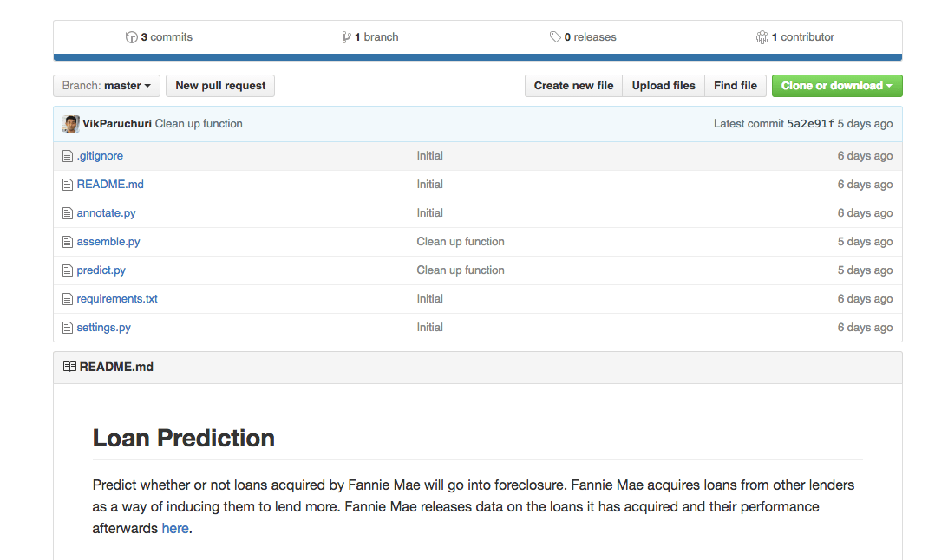
Task: Click the Find file button
Action: click(736, 86)
